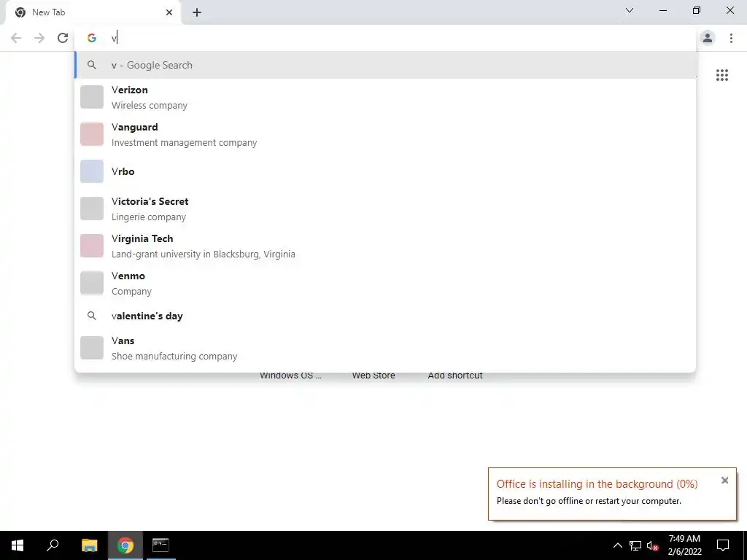747x560 pixels.
Task: Open the Action Center notifications icon
Action: pos(723,545)
